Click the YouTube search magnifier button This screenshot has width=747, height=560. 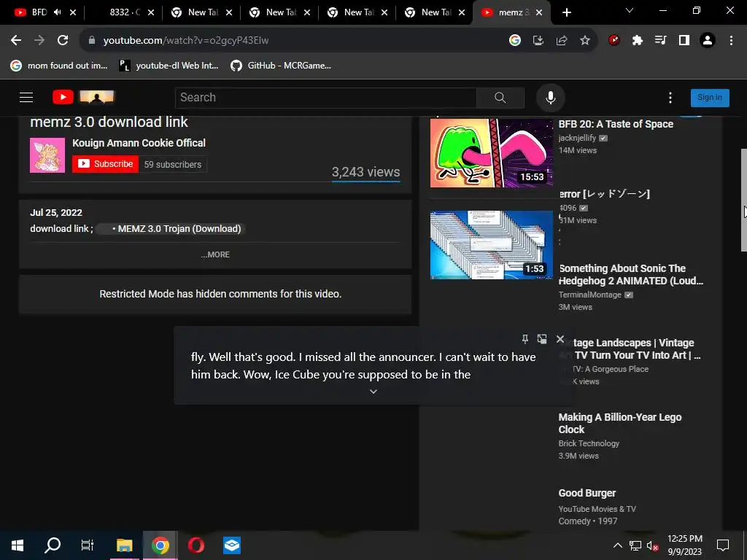(x=500, y=98)
